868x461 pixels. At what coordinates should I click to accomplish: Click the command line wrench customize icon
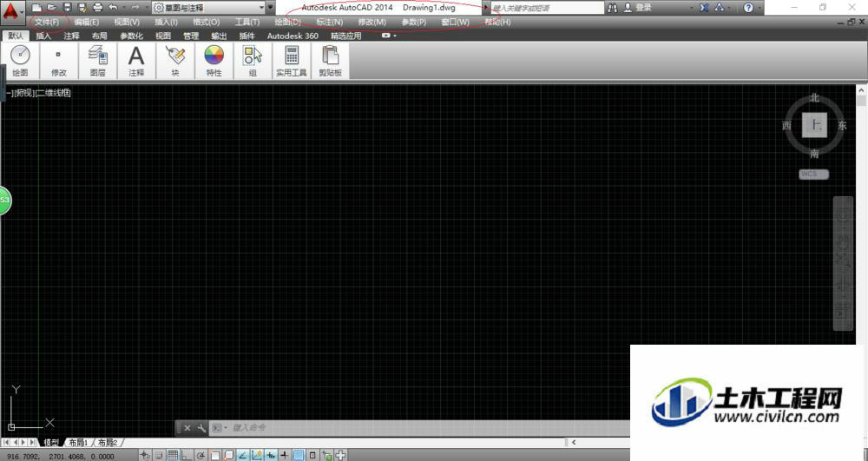[x=201, y=428]
